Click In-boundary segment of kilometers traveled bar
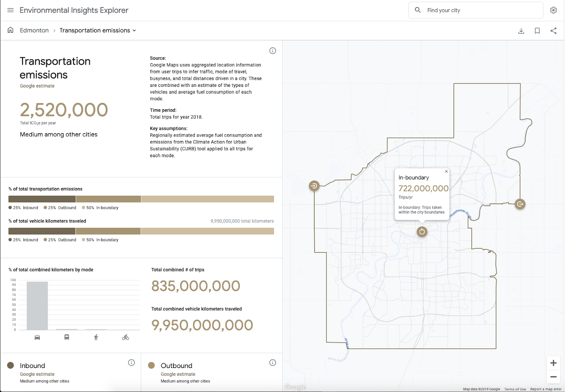 pyautogui.click(x=208, y=231)
